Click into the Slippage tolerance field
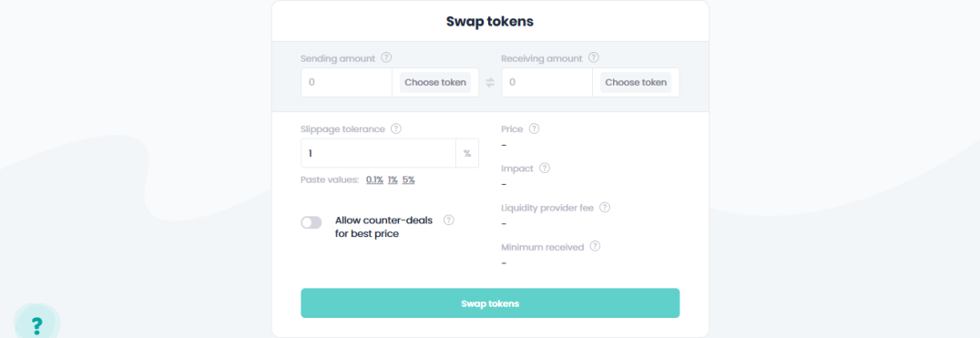The image size is (980, 338). 379,153
